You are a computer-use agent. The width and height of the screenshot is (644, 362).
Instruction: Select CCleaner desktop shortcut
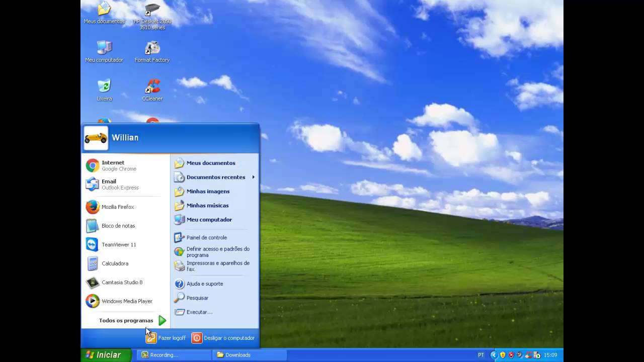[x=152, y=90]
